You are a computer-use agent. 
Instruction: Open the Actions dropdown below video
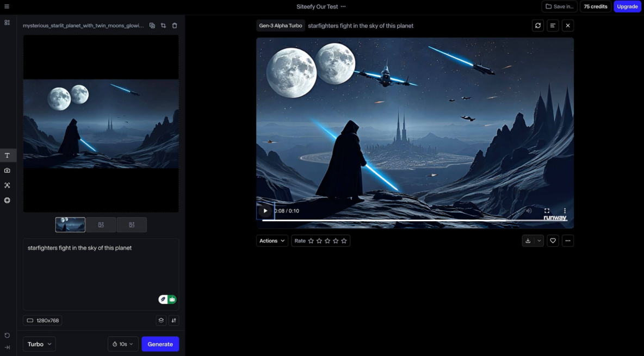(272, 241)
